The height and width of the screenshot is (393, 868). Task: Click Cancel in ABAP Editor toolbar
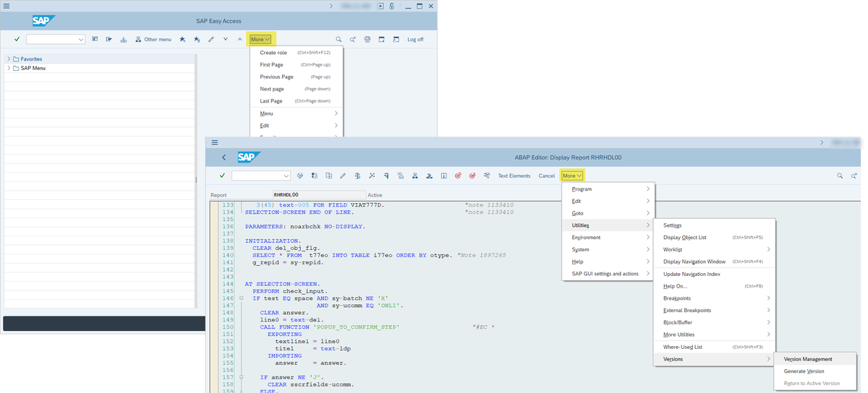[547, 176]
